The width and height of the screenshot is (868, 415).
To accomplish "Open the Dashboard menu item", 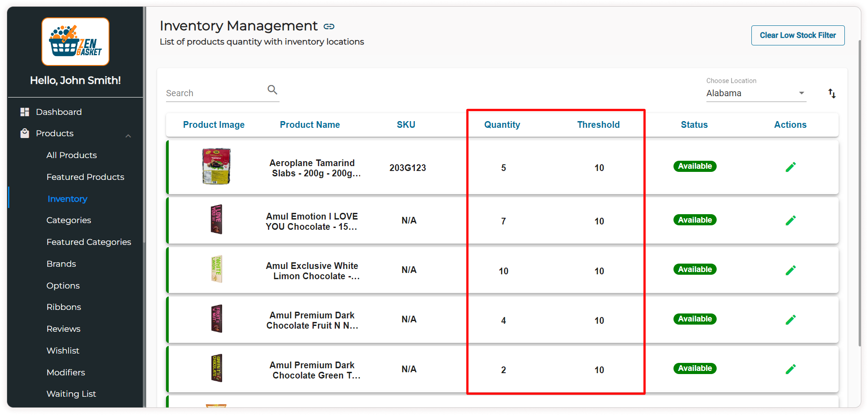I will point(59,112).
